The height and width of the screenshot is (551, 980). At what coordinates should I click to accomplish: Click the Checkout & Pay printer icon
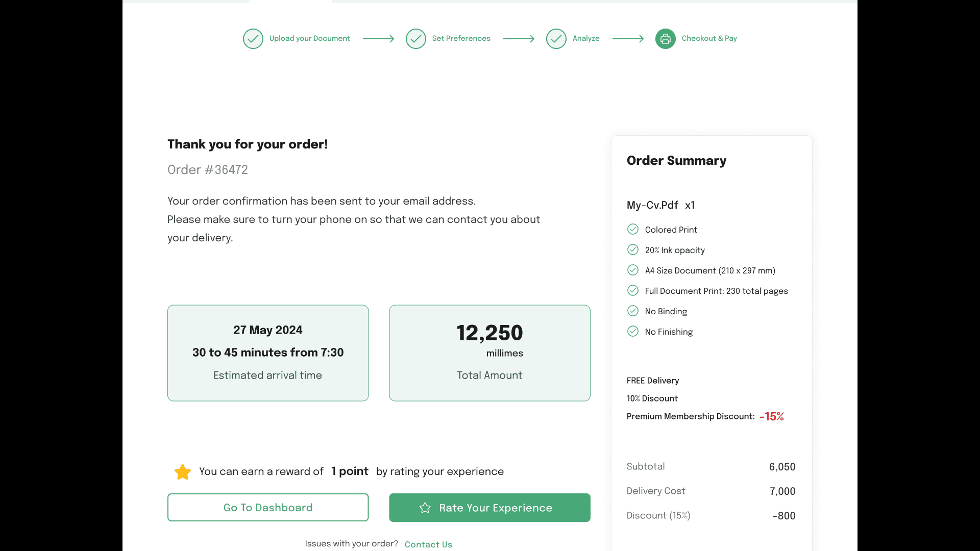pos(665,39)
